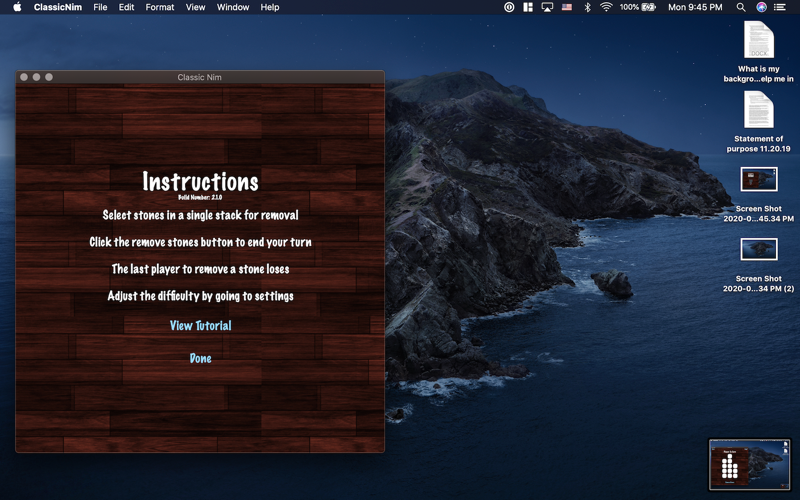Open Siri from the menu bar
Viewport: 800px width, 500px height.
[761, 7]
